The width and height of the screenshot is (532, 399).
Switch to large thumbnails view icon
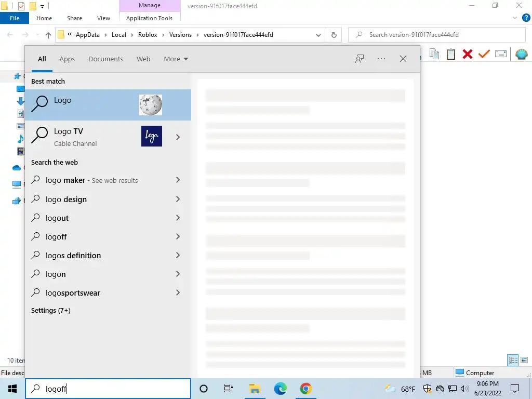[524, 360]
